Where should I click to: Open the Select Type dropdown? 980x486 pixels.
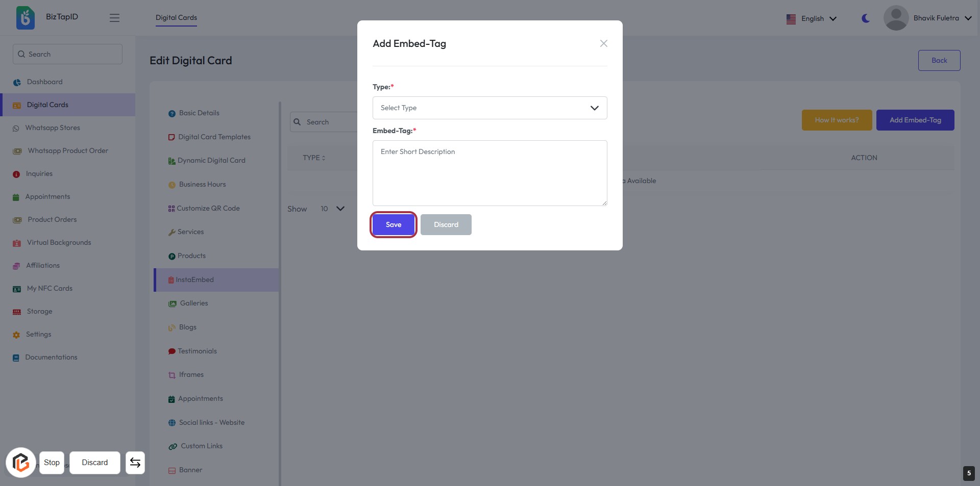pyautogui.click(x=489, y=108)
